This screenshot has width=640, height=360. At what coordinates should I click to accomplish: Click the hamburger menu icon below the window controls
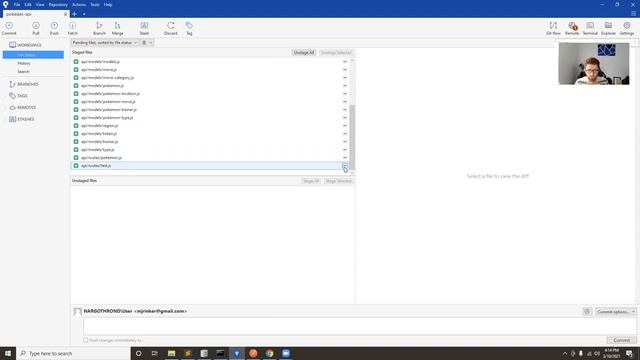(633, 13)
